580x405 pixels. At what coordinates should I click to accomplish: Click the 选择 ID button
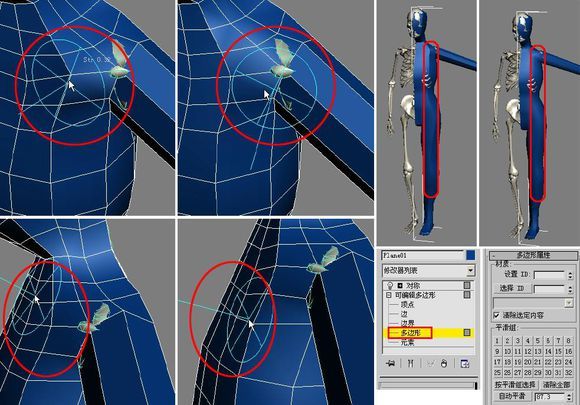(512, 288)
